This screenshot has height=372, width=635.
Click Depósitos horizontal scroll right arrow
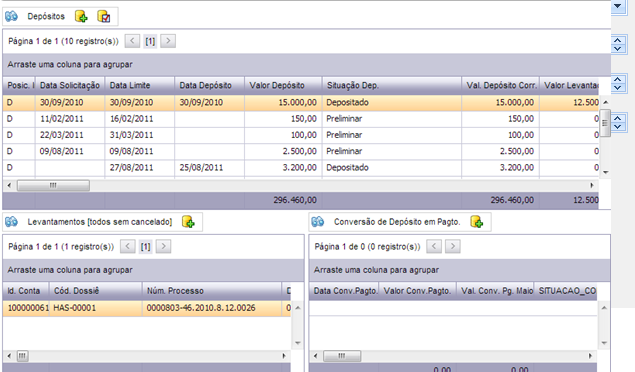(x=592, y=185)
